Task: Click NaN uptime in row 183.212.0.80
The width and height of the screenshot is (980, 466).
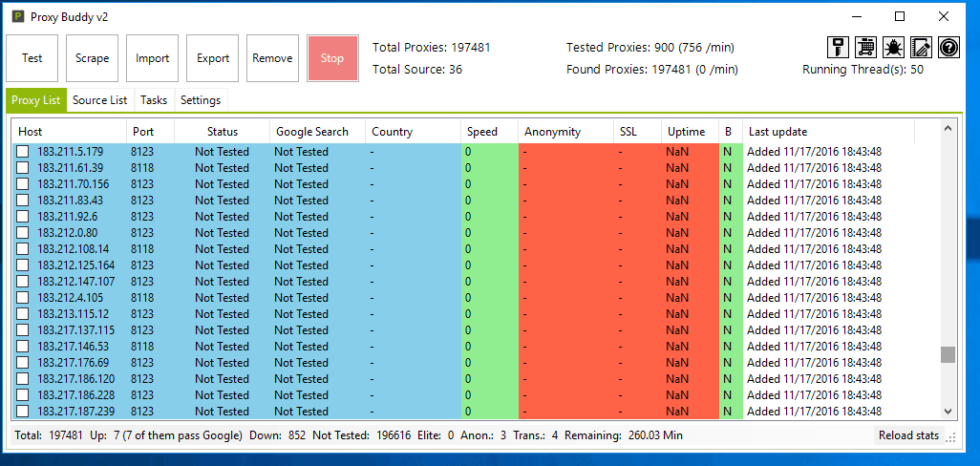Action: pyautogui.click(x=677, y=233)
